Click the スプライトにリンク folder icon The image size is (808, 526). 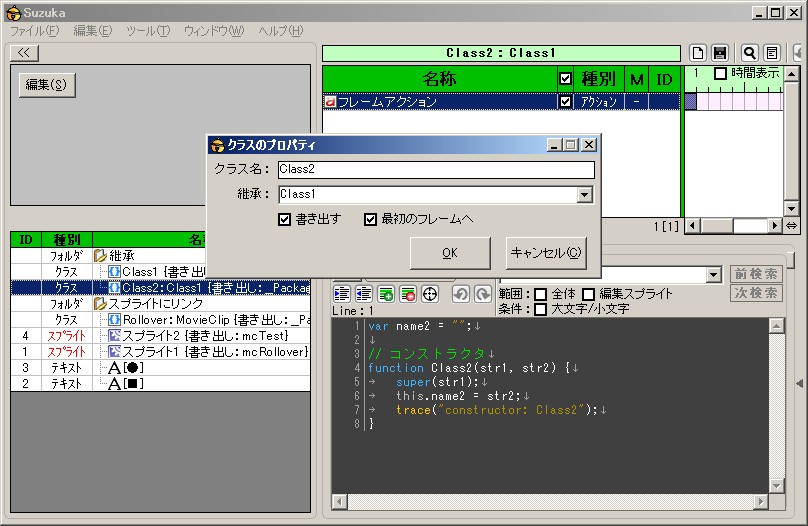point(100,303)
